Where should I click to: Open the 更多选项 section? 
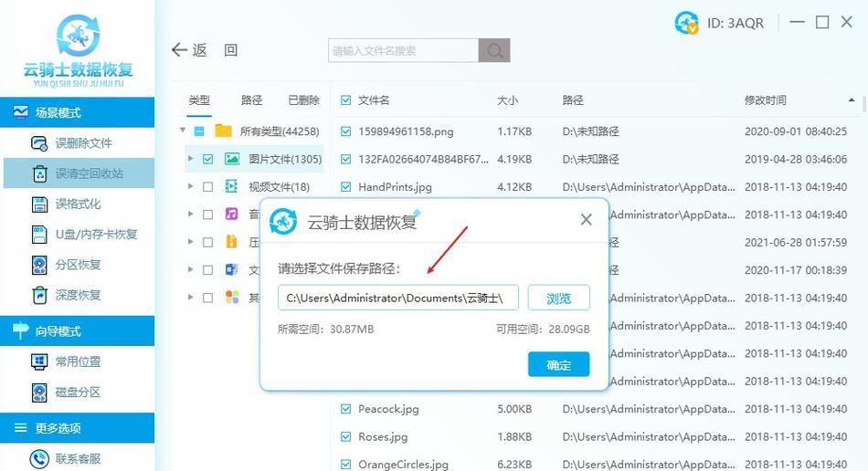[x=77, y=428]
